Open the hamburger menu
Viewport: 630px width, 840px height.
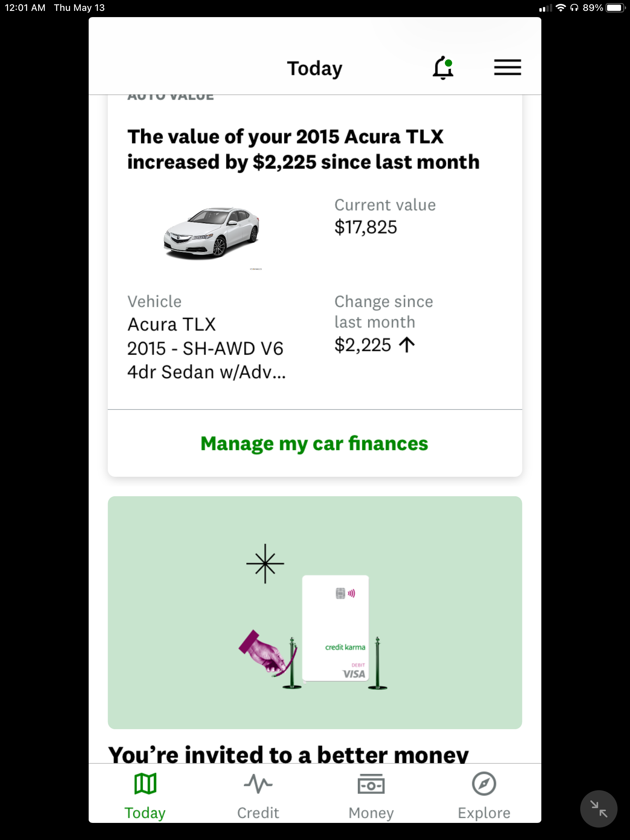pyautogui.click(x=507, y=67)
